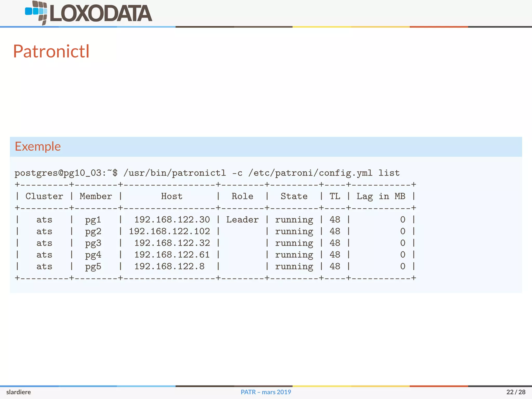
Task: Click the lag value 0 for pg2
Action: pos(403,231)
